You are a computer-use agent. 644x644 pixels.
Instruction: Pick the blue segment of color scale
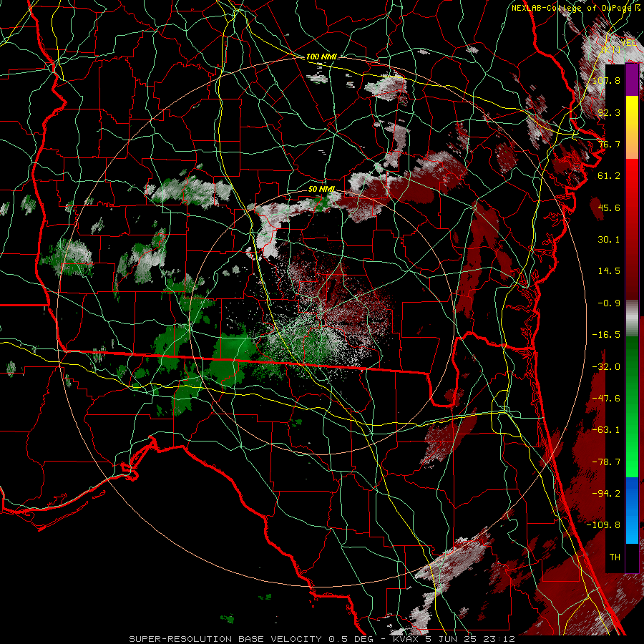(632, 493)
